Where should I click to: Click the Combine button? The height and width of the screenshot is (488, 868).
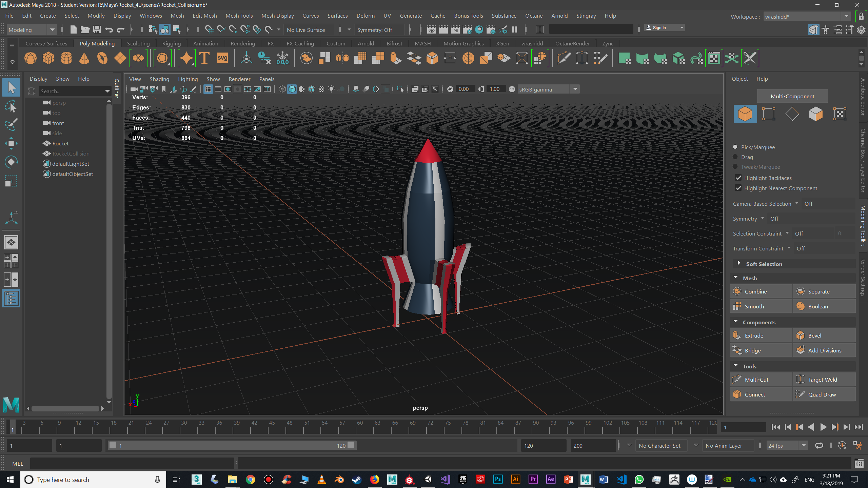tap(761, 291)
